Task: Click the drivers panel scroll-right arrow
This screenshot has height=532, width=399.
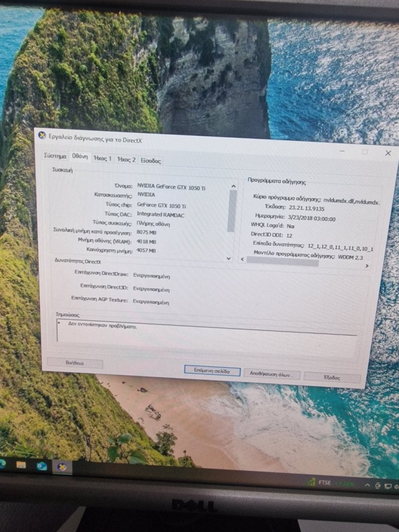Action: pos(366,266)
